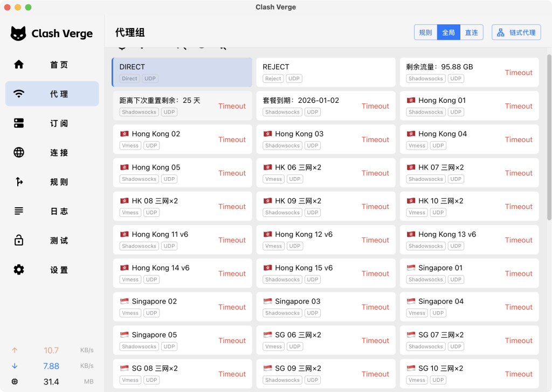Open the 测试 test page lock icon

tap(18, 240)
